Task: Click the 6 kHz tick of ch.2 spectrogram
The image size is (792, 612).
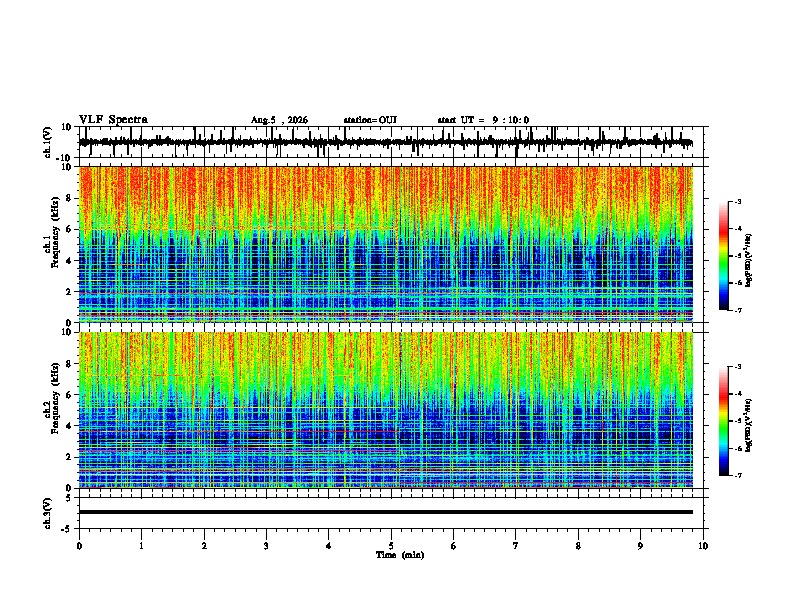Action: click(70, 395)
